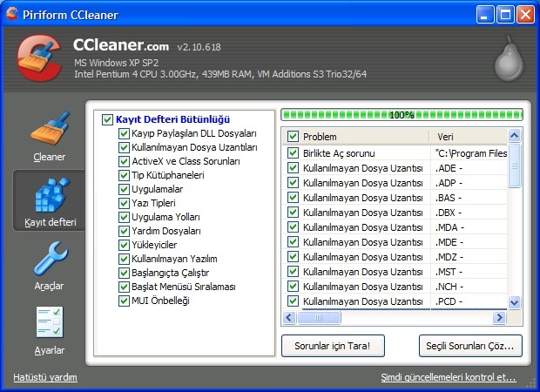Viewport: 540px width, 392px height.
Task: Click the Piriform pear logo
Action: (509, 59)
